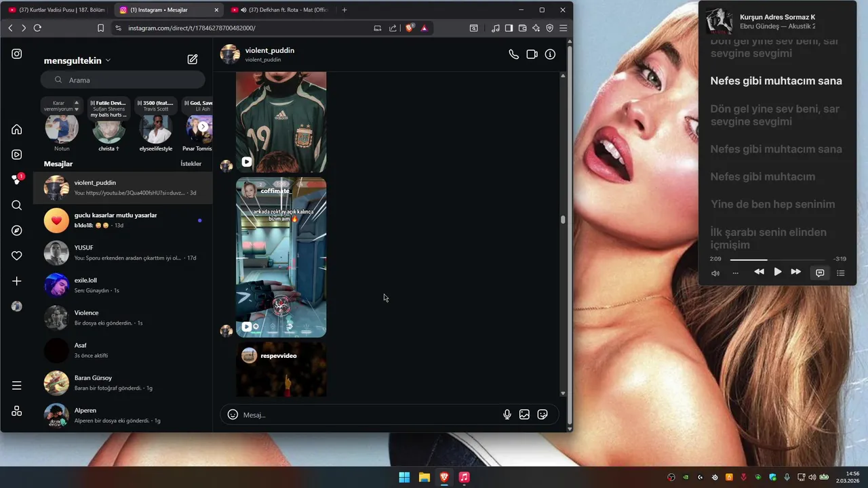Reload the Instagram page
The image size is (868, 488).
tap(37, 28)
